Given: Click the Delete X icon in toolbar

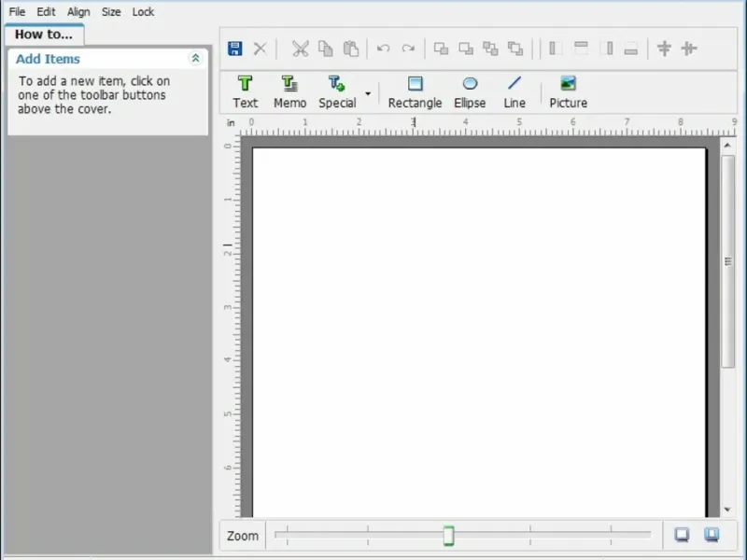Looking at the screenshot, I should tap(261, 49).
